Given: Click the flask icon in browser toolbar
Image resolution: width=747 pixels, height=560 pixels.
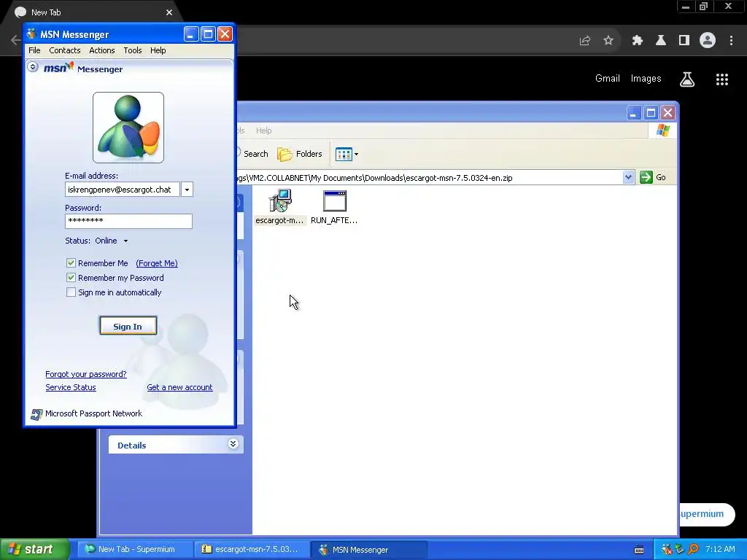Looking at the screenshot, I should (x=661, y=41).
